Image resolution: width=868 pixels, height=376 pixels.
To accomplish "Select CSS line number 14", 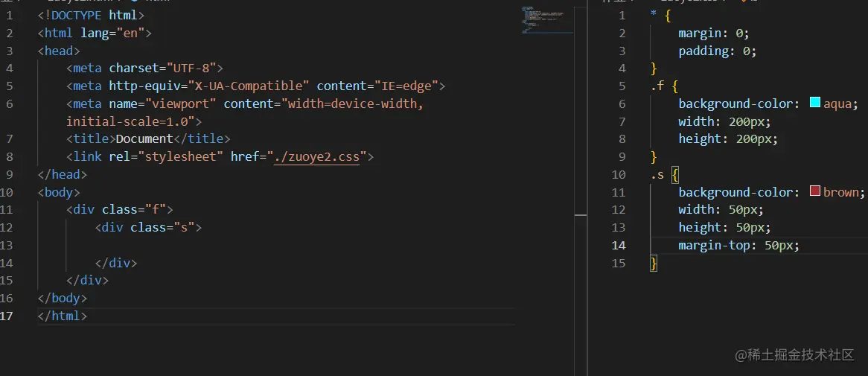I will coord(619,245).
